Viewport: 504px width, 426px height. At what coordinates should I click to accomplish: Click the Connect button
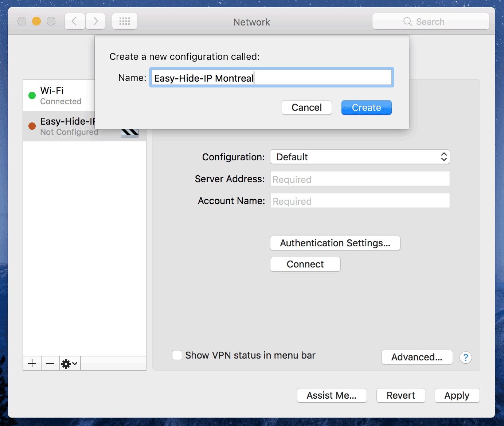[305, 264]
